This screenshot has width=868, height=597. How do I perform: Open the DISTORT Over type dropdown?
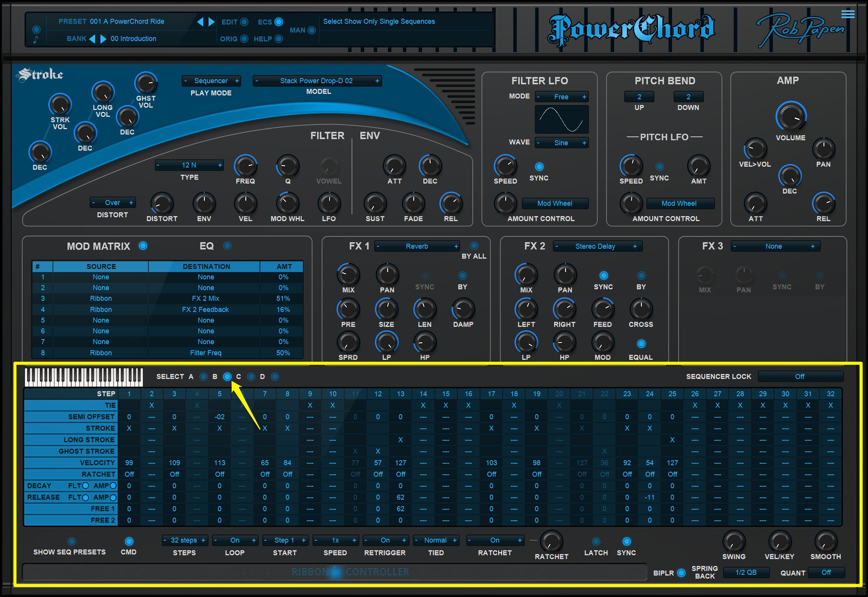[x=113, y=203]
